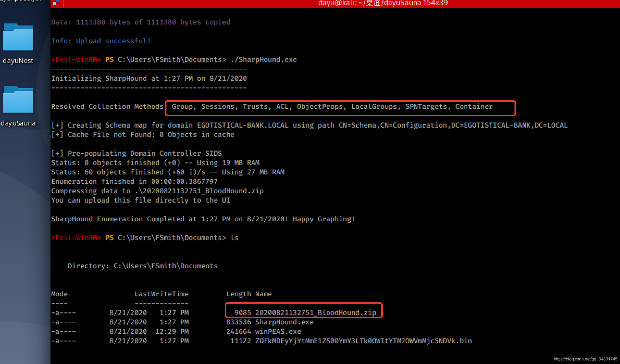This screenshot has width=620, height=364.
Task: Click the 'SharpHound Enumeration Completed' Happy Graphing line
Action: click(203, 219)
